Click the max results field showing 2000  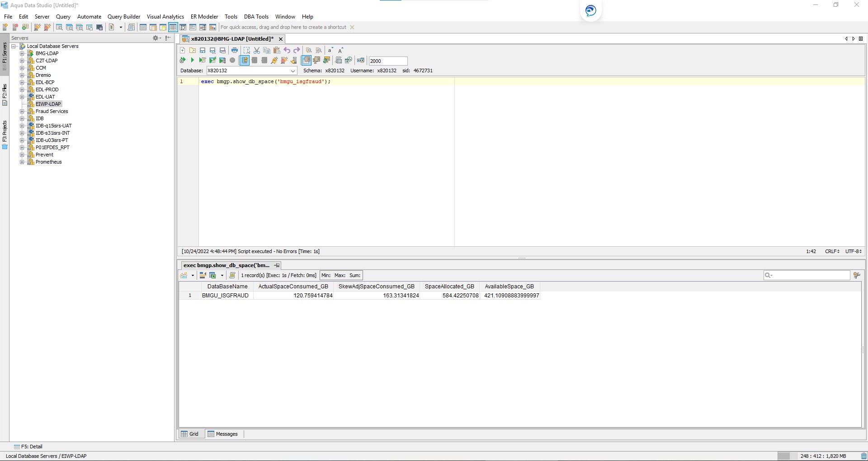coord(387,61)
